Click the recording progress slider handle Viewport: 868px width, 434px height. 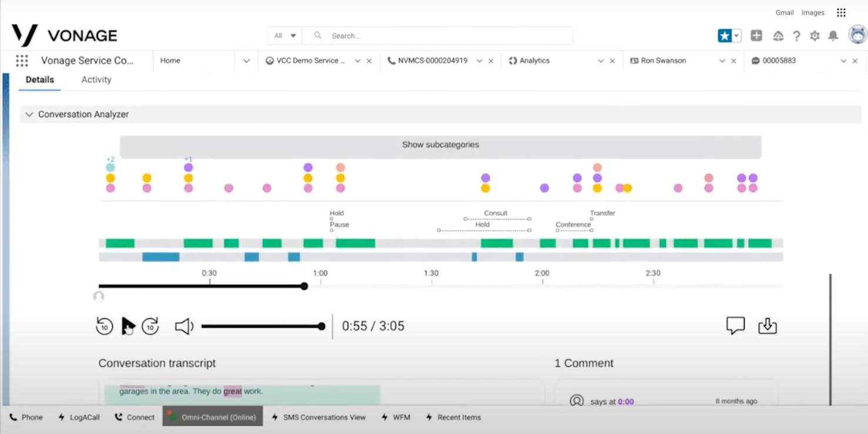(304, 286)
